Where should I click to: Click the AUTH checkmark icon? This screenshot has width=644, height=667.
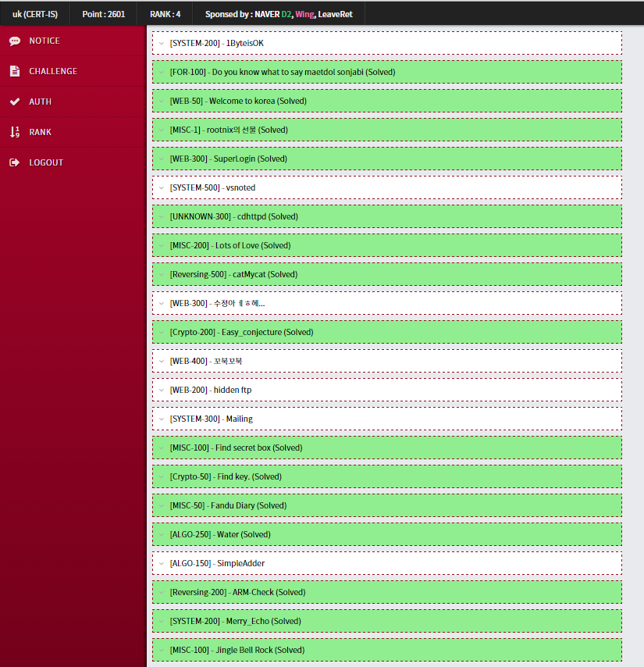click(15, 102)
